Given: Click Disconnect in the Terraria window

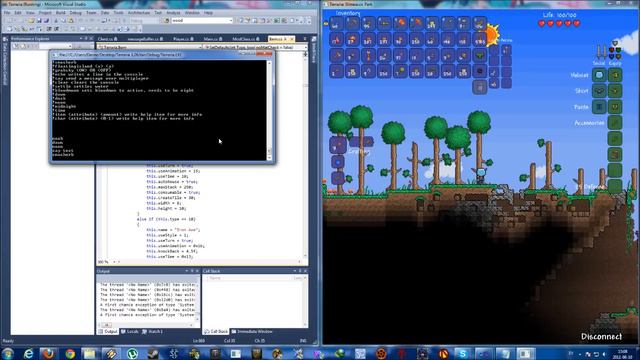Looking at the screenshot, I should (x=602, y=337).
